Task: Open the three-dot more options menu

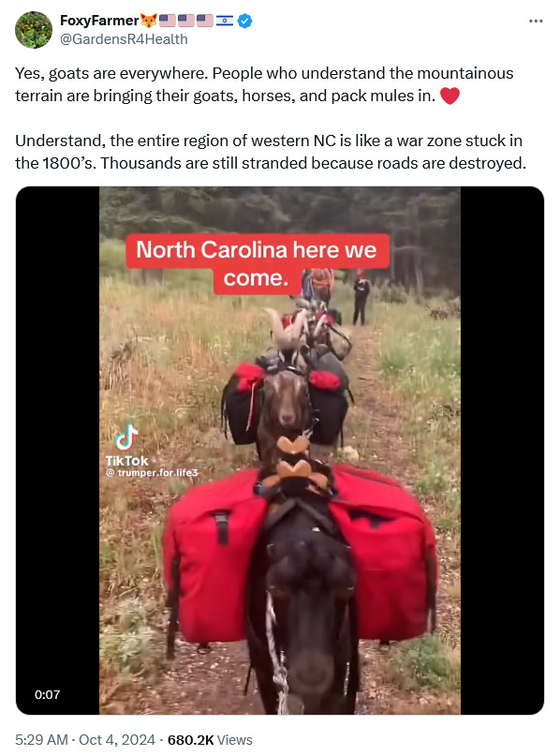Action: [536, 22]
